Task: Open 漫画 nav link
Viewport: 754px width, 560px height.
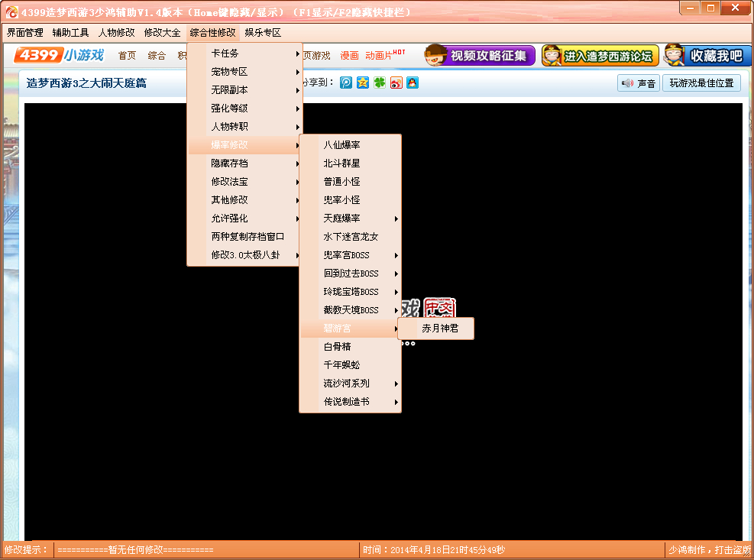Action: (350, 55)
